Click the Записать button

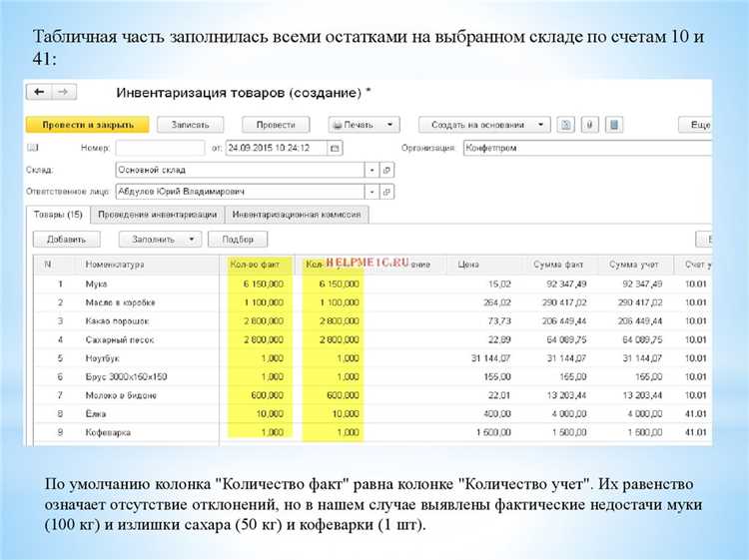tap(190, 125)
